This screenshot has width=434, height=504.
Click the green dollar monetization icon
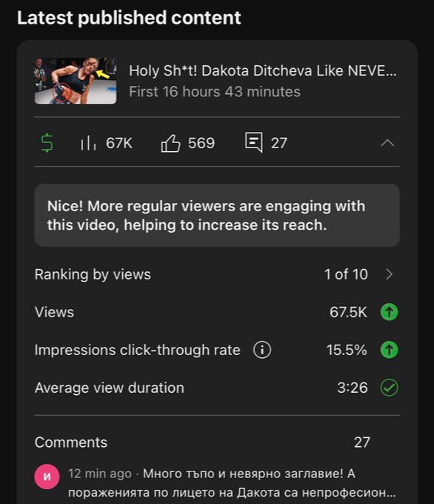47,143
